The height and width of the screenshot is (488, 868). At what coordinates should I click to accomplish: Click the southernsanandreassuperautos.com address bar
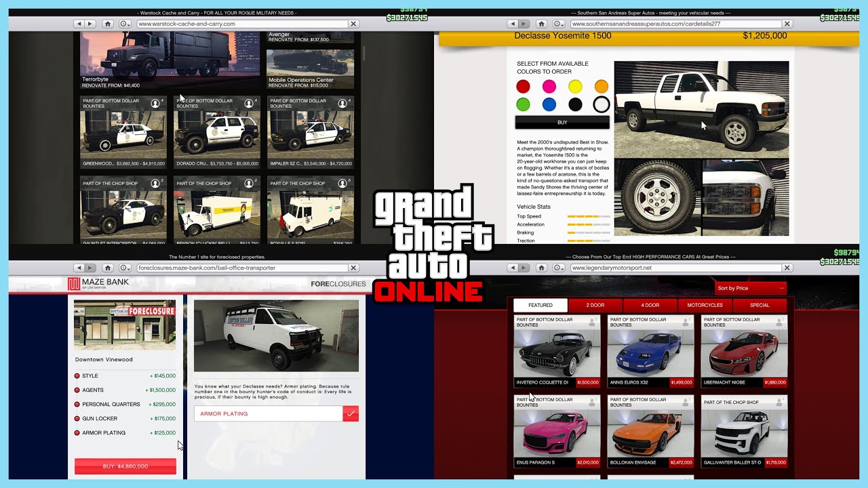coord(676,24)
